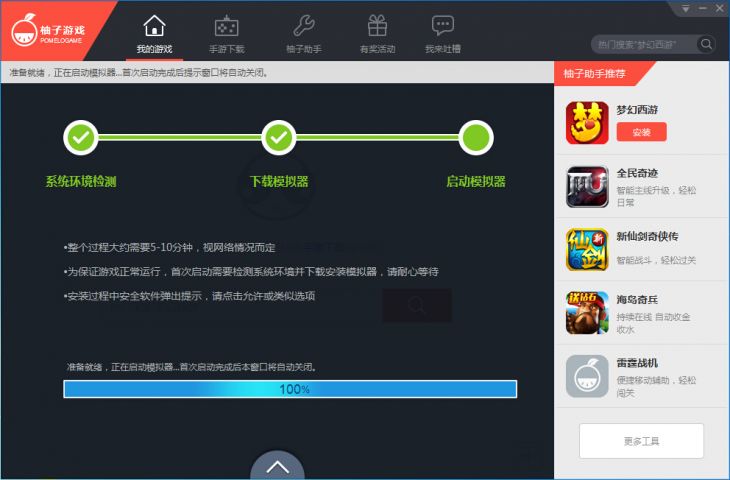Open the 有奖活动 gift tab
This screenshot has width=730, height=480.
(377, 33)
